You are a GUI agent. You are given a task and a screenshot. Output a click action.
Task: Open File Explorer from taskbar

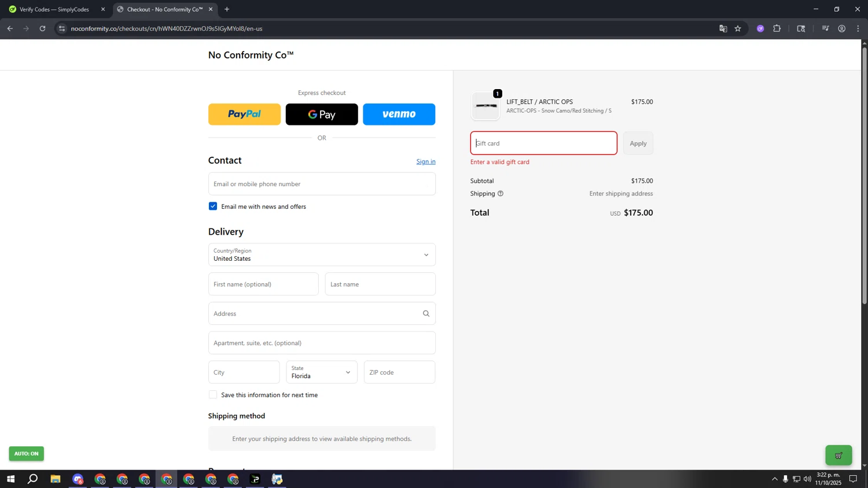click(x=56, y=479)
